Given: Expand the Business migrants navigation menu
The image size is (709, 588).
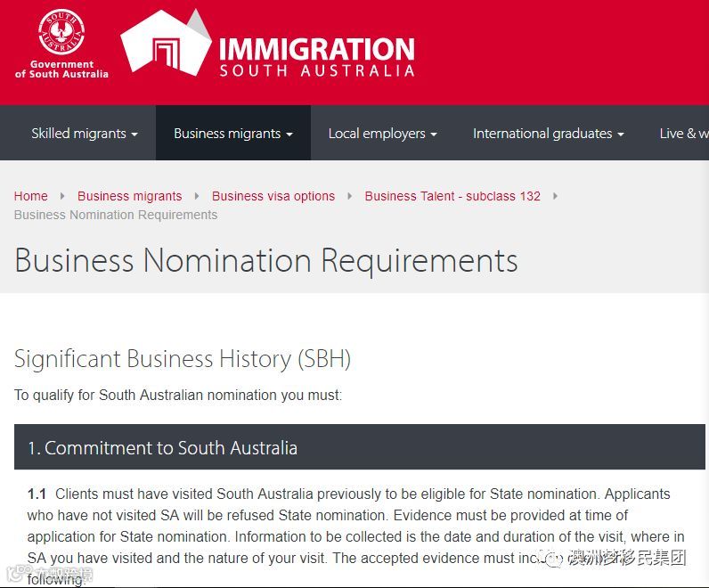Looking at the screenshot, I should tap(232, 134).
